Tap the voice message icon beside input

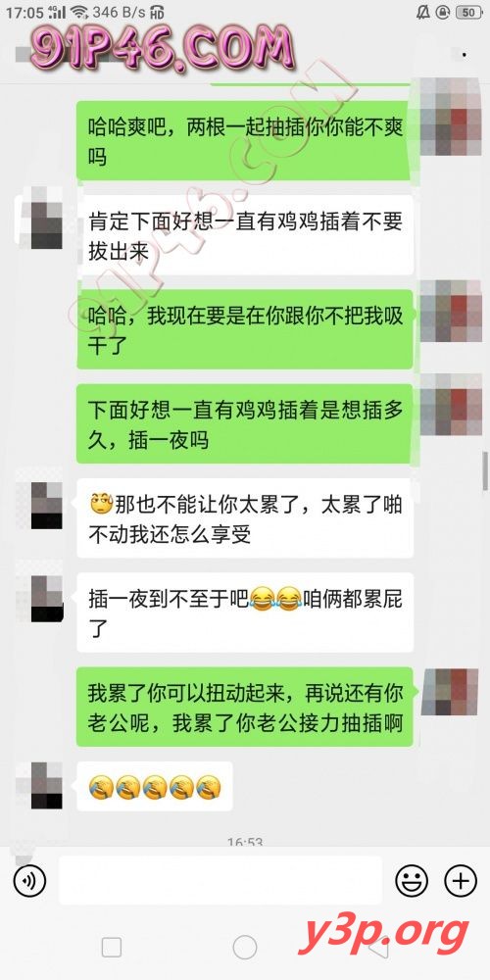click(29, 881)
